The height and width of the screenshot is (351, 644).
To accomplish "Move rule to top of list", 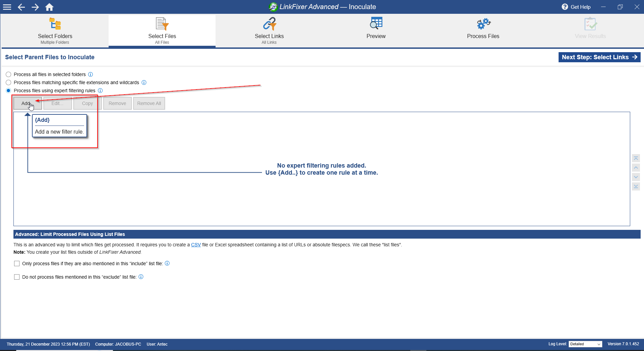I will tap(636, 158).
